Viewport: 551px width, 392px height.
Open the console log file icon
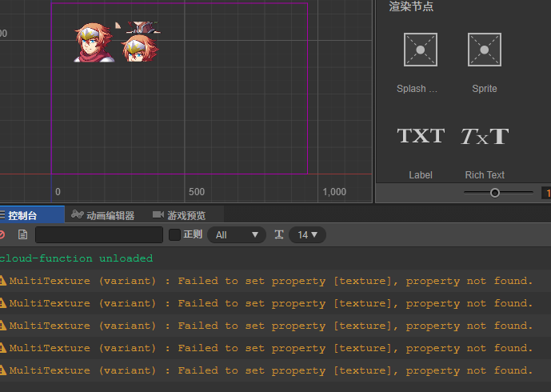coord(23,234)
